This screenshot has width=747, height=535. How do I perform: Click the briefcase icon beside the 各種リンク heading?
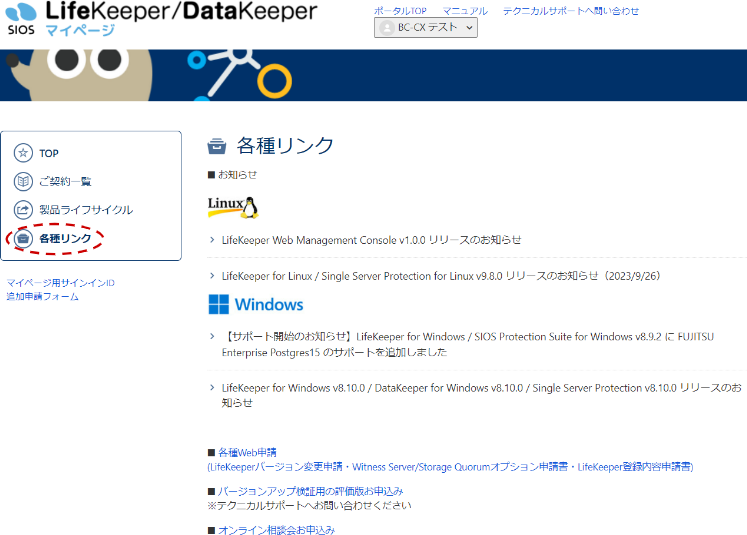[x=217, y=146]
